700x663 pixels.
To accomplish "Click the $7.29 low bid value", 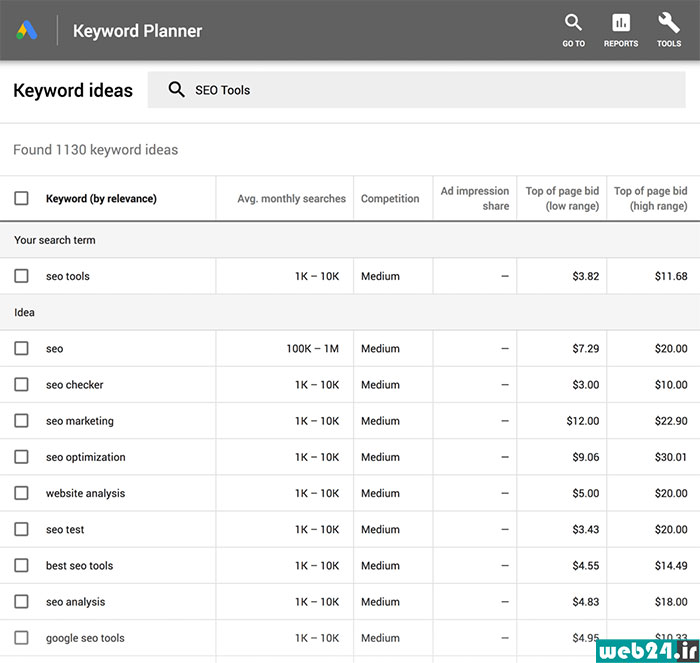I will pos(586,348).
